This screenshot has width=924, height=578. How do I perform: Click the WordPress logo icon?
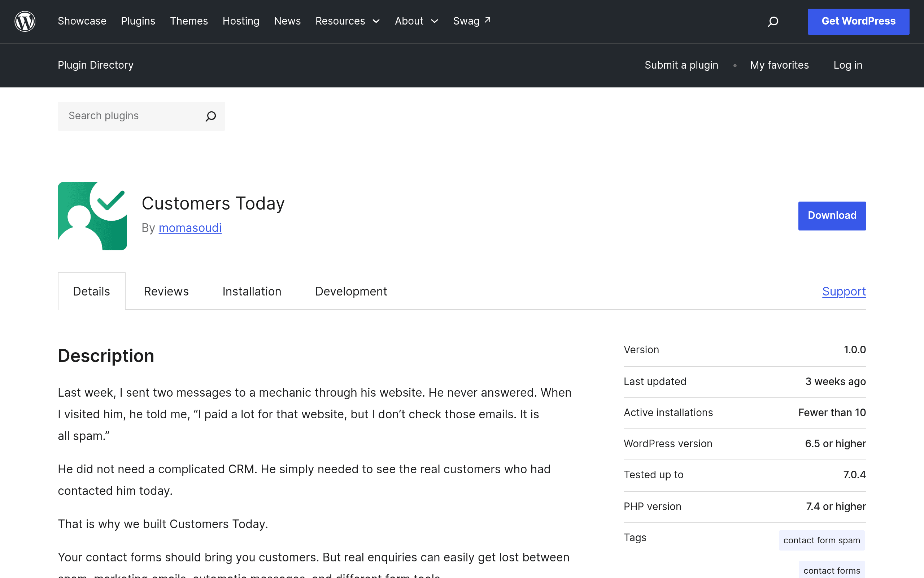click(x=25, y=21)
